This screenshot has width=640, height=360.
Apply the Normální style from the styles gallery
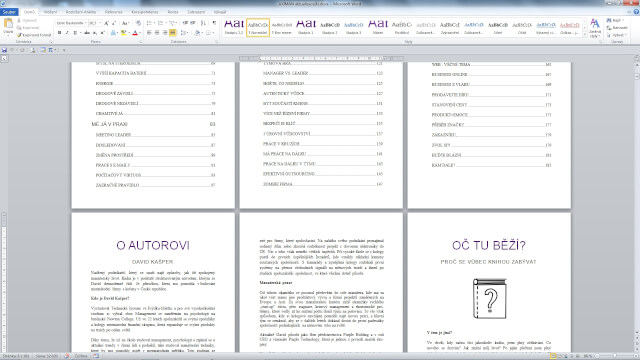click(x=258, y=27)
